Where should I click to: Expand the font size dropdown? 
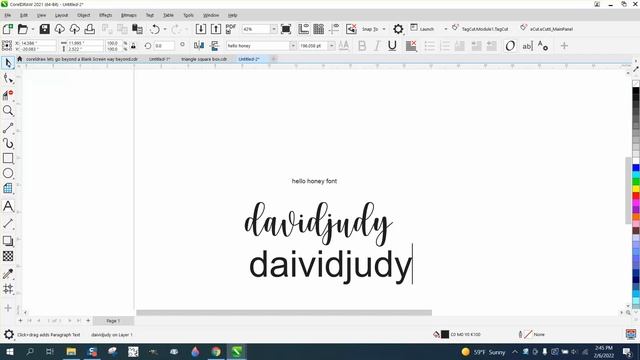(x=331, y=46)
